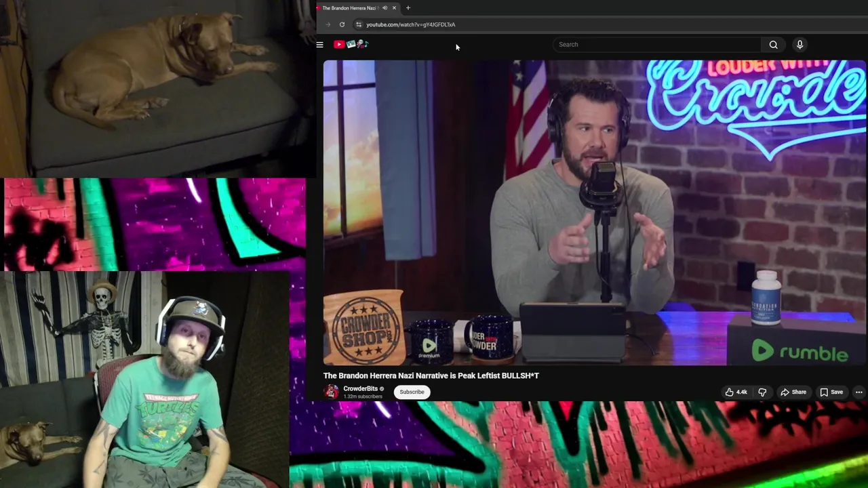Subscribe to CrowderBits channel
Image resolution: width=868 pixels, height=488 pixels.
[x=412, y=392]
